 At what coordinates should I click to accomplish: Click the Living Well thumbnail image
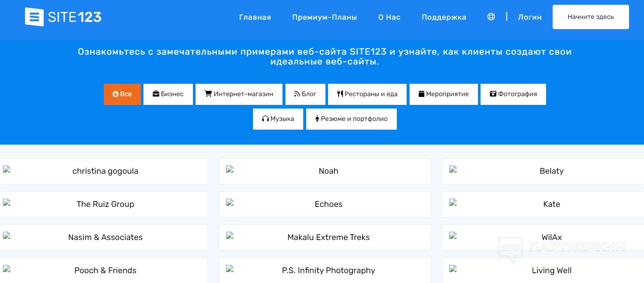453,268
